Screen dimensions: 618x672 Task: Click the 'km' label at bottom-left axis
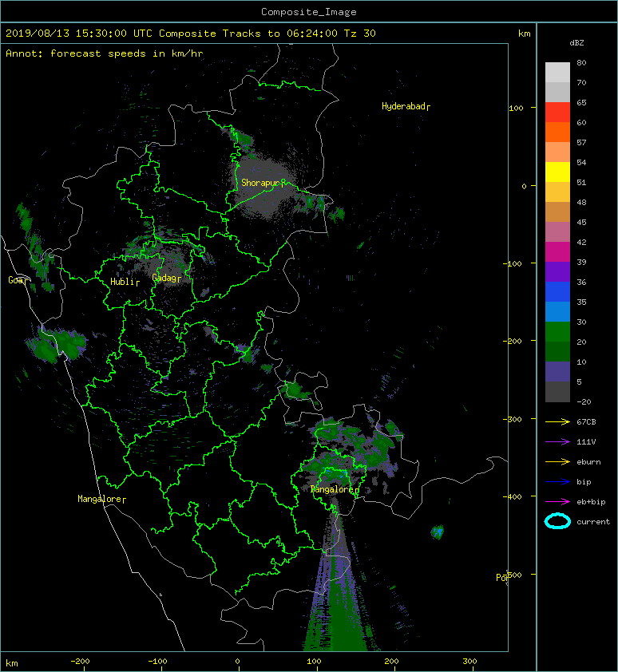tap(12, 663)
